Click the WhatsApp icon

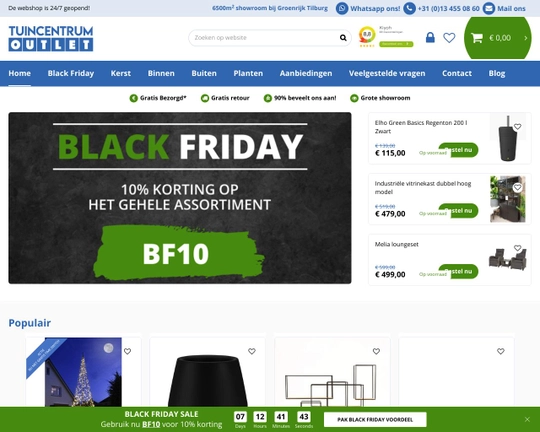coord(342,8)
